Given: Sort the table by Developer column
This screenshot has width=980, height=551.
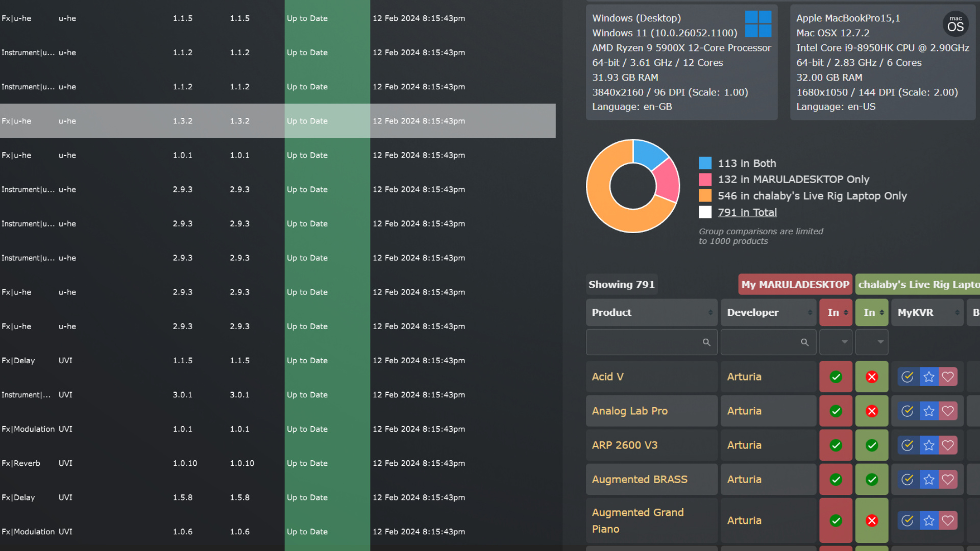Looking at the screenshot, I should [x=768, y=312].
